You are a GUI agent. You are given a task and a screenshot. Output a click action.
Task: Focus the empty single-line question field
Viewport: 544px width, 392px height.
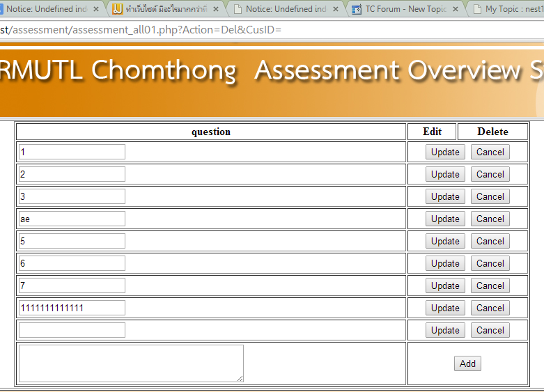tap(72, 330)
